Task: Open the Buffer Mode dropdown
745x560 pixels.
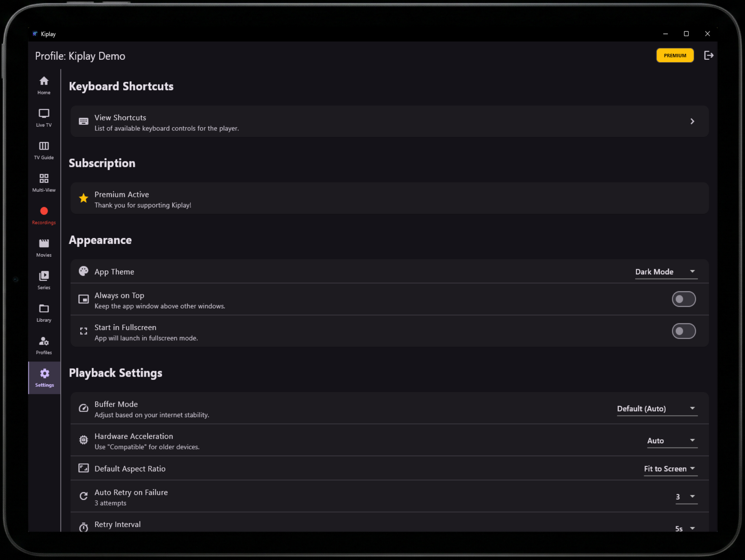Action: click(657, 408)
